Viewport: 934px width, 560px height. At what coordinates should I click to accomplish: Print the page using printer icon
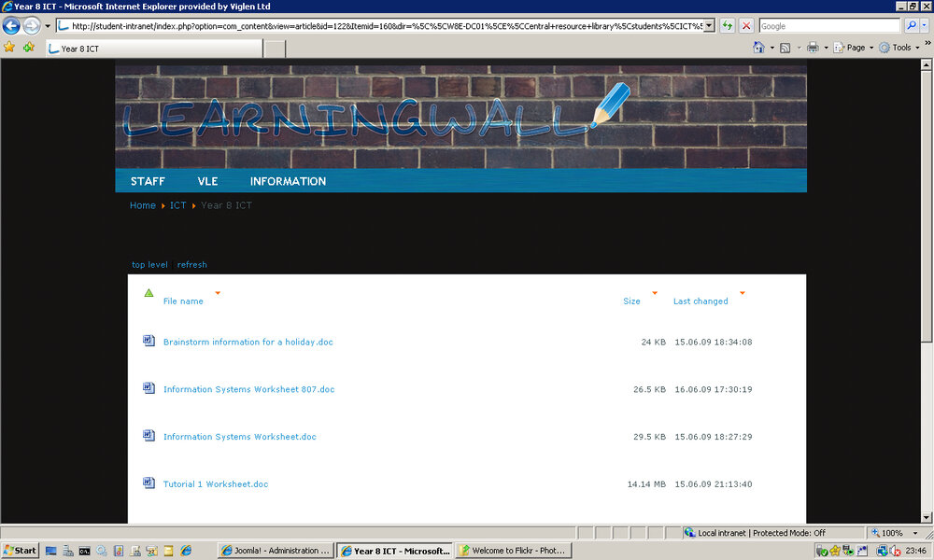coord(813,48)
